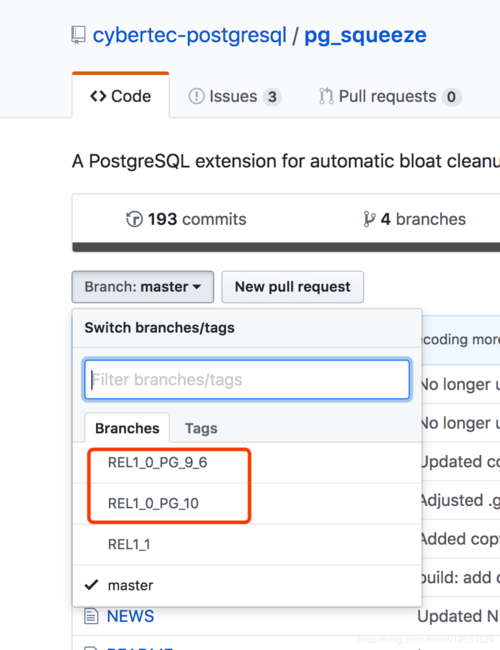Click the Pull requests merge icon
500x650 pixels.
(x=326, y=96)
